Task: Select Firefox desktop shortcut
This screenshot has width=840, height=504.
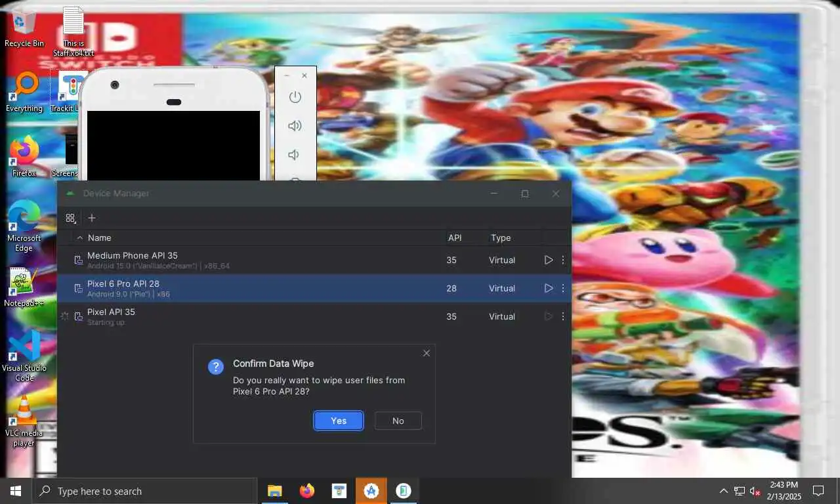Action: point(24,156)
